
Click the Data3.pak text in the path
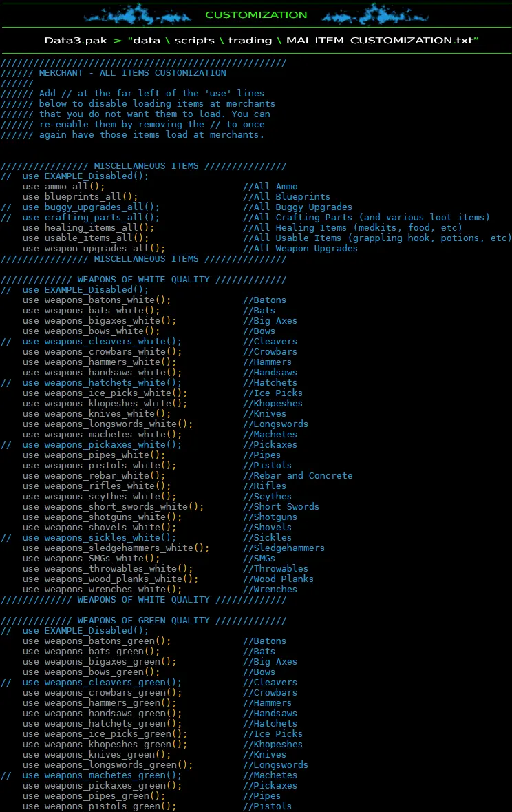pos(74,40)
